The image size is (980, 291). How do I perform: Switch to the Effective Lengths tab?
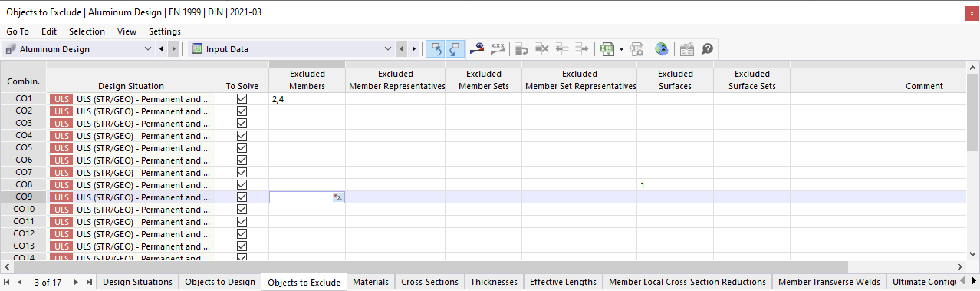point(563,282)
